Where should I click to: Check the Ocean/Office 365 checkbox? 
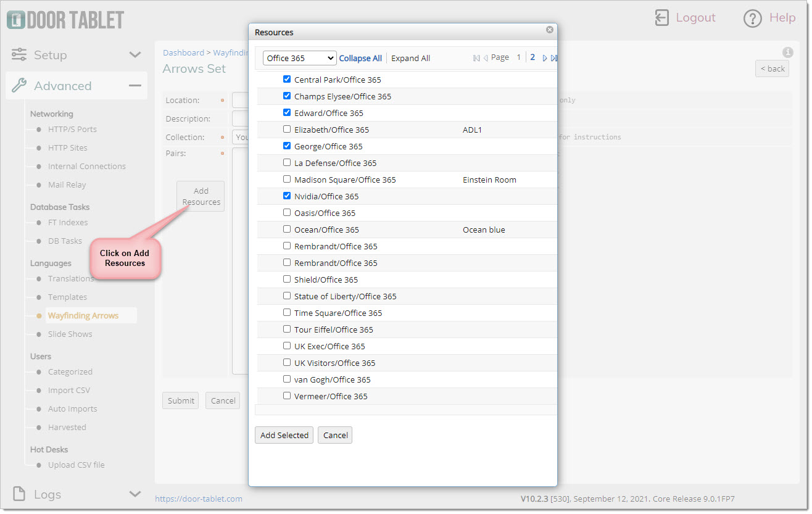287,229
